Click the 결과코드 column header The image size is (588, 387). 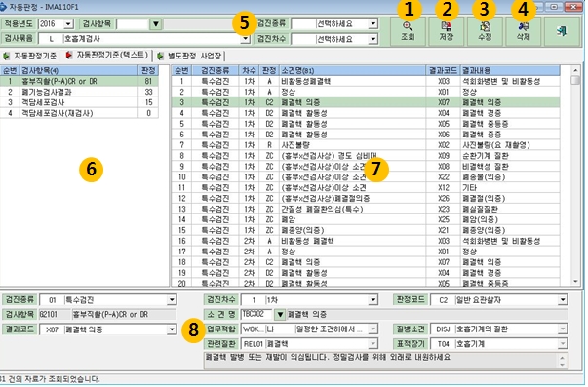coord(444,70)
